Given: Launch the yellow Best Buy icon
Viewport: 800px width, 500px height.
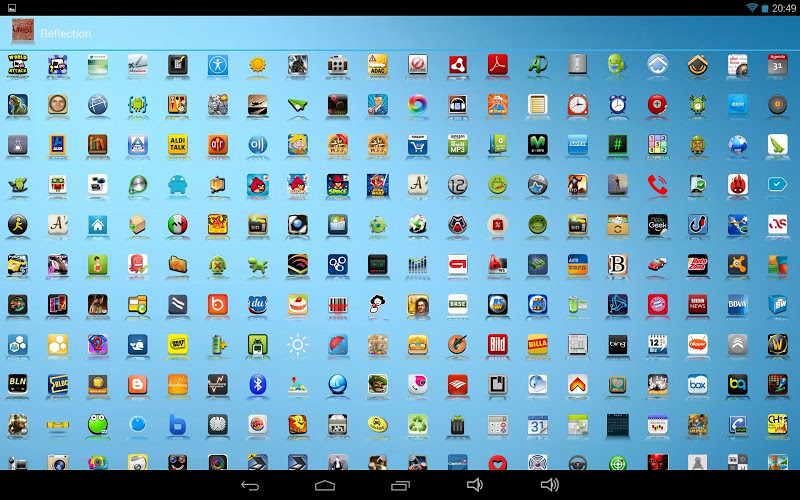Looking at the screenshot, I should 178,344.
